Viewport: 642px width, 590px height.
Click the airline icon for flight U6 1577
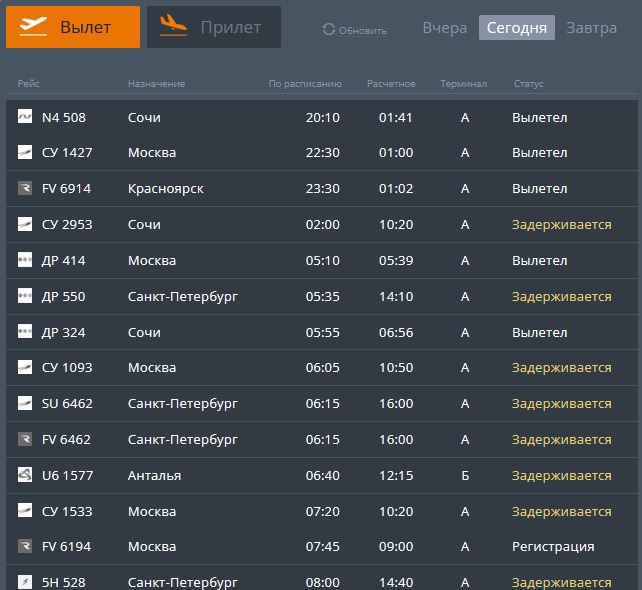(25, 475)
